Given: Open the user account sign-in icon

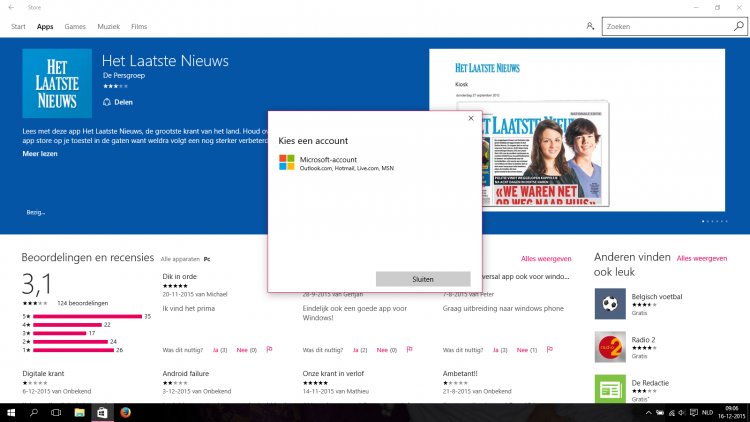Looking at the screenshot, I should tap(590, 27).
